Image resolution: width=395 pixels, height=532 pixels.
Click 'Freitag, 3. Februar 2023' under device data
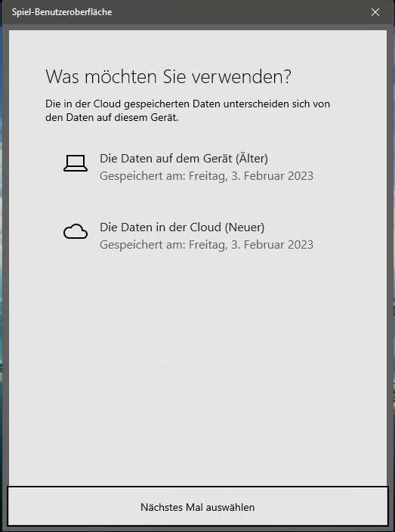(x=251, y=176)
